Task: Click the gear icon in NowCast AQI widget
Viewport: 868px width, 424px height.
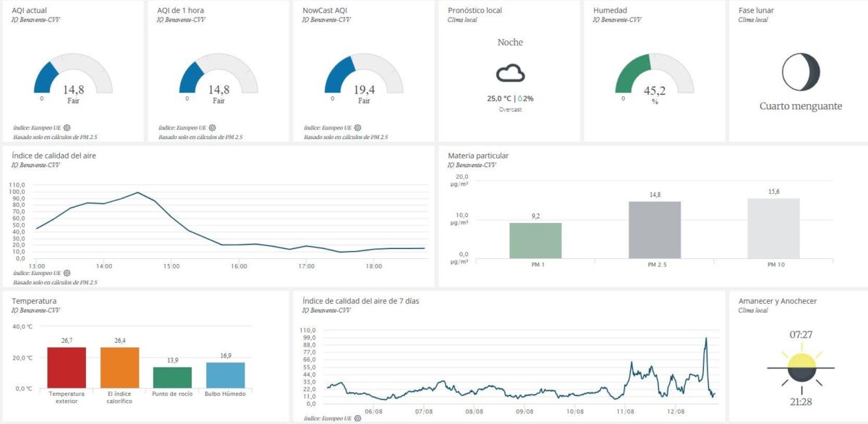Action: [357, 127]
